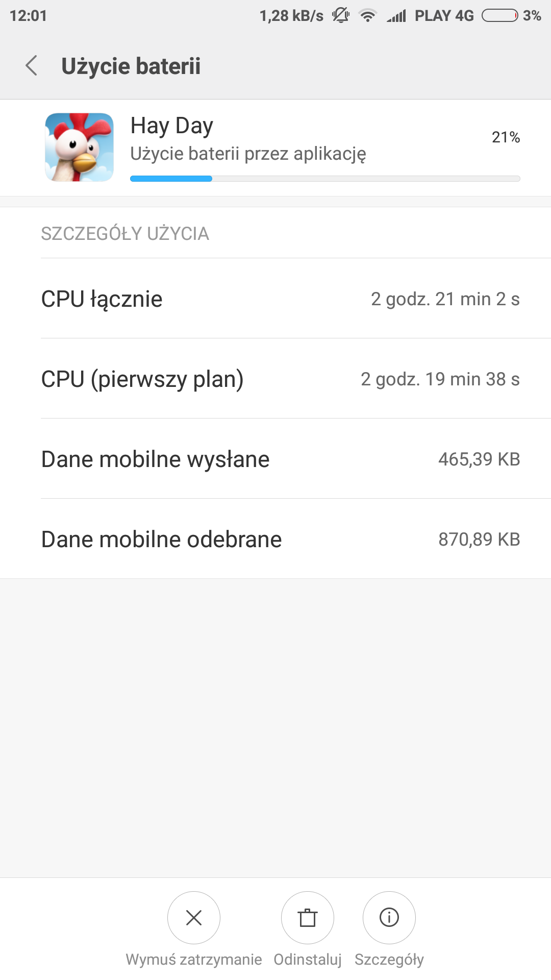Tap the muted notification bell icon
Viewport: 551px width, 980px height.
pyautogui.click(x=341, y=16)
